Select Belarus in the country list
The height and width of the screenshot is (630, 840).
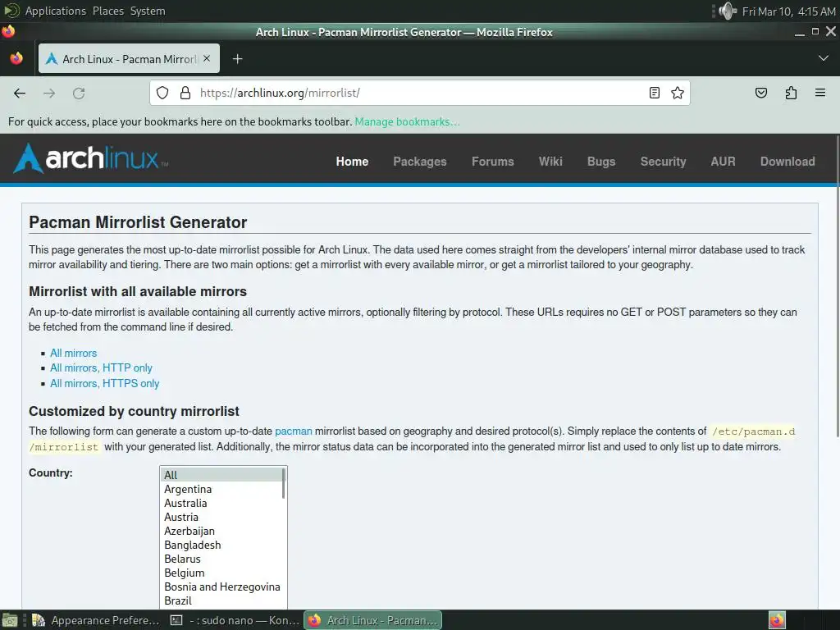pos(221,559)
